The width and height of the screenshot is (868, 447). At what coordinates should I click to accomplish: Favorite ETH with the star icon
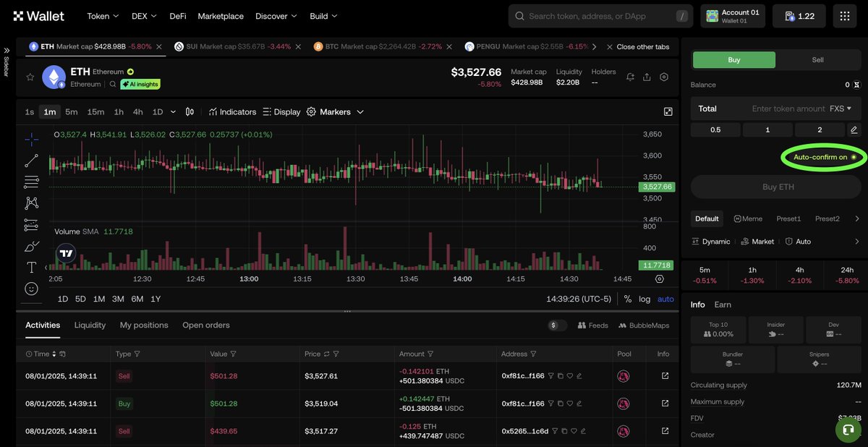(x=30, y=77)
